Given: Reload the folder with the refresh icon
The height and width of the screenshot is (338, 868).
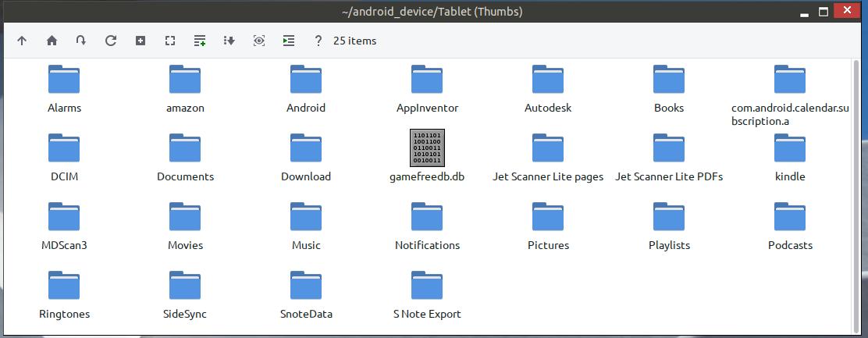Looking at the screenshot, I should click(111, 41).
